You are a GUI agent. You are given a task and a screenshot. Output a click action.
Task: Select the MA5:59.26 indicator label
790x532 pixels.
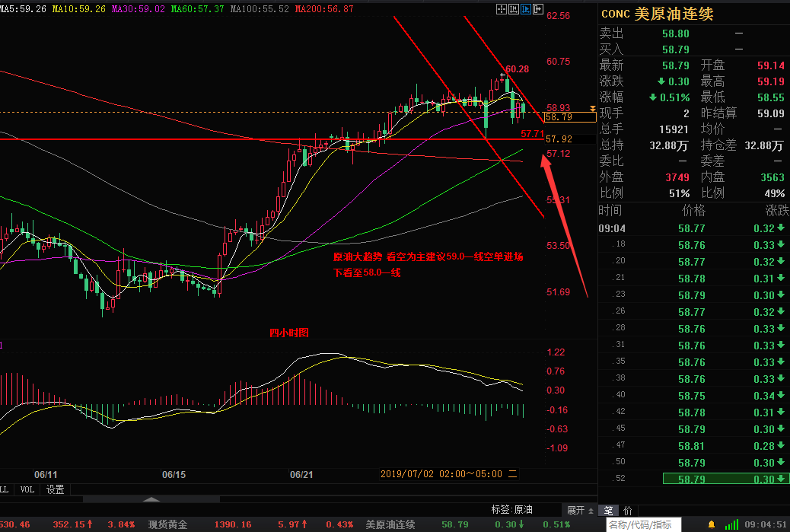(x=23, y=9)
